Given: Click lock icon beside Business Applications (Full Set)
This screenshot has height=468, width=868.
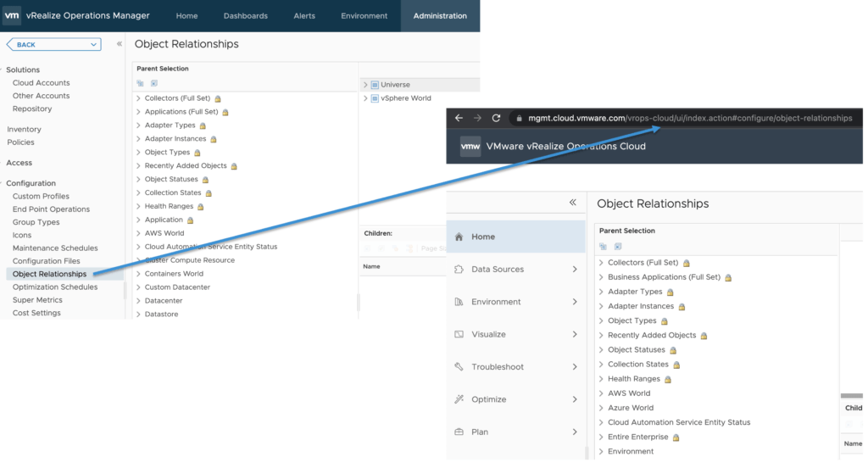Looking at the screenshot, I should click(728, 278).
